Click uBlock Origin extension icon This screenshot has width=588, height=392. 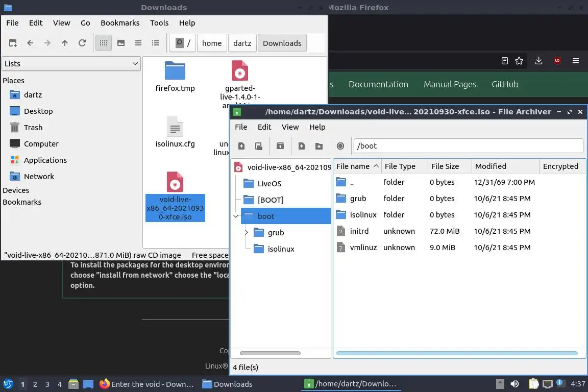click(557, 61)
